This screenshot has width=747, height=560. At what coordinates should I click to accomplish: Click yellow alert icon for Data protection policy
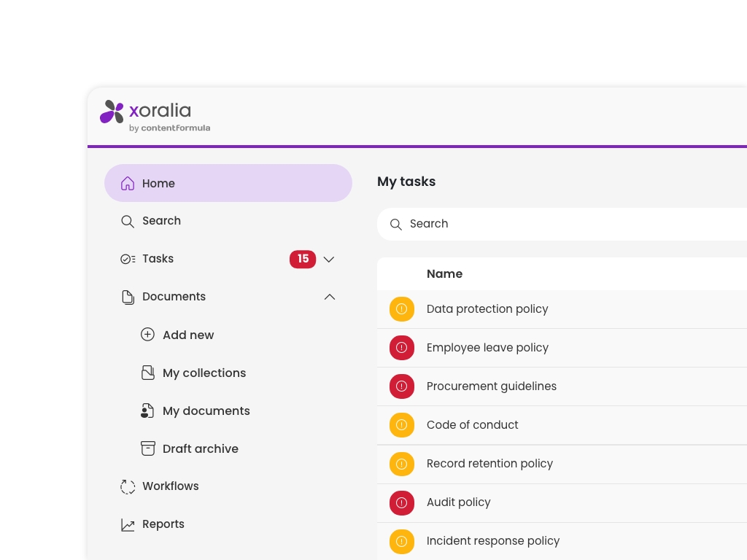pyautogui.click(x=402, y=309)
